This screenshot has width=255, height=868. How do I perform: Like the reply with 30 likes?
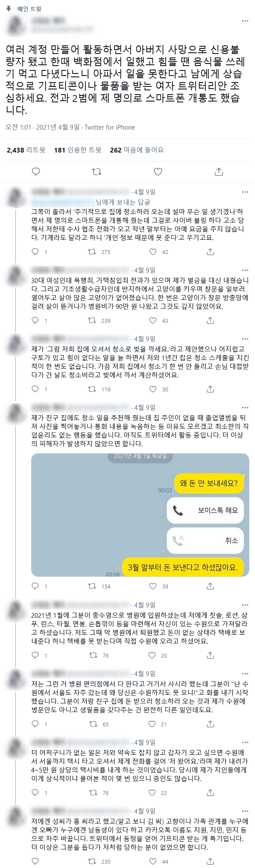click(x=153, y=389)
